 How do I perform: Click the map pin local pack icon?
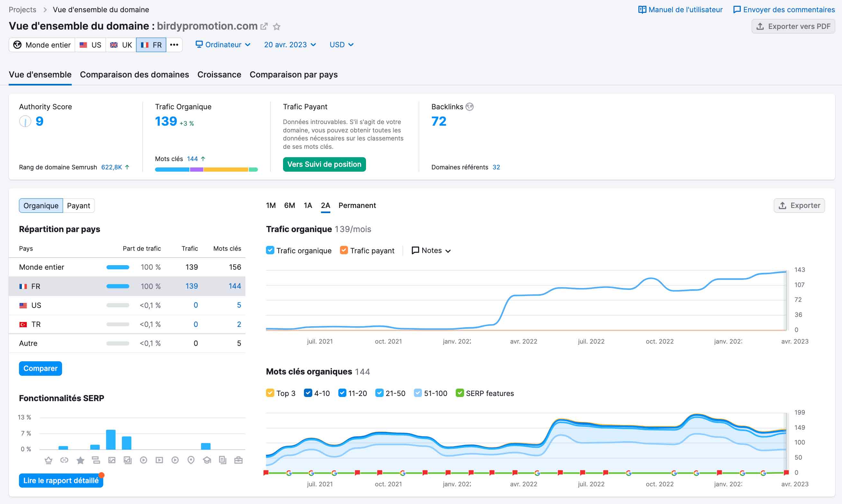click(x=191, y=460)
